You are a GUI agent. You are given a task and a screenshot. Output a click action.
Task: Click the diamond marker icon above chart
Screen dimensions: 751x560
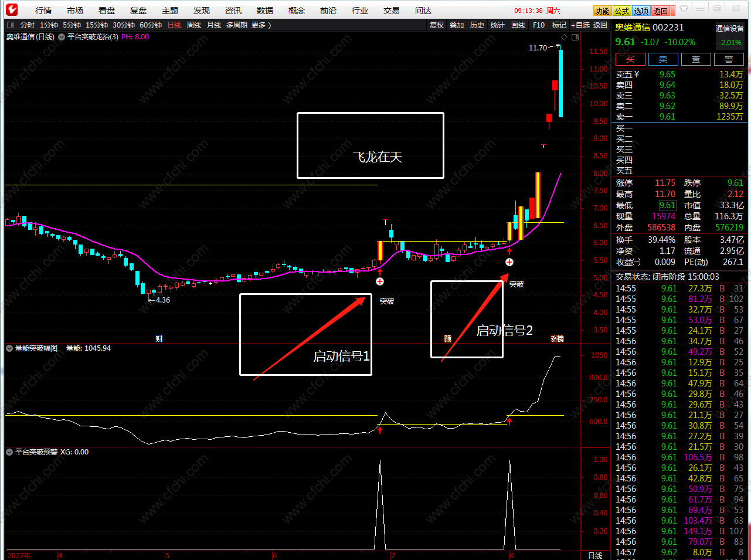[564, 37]
